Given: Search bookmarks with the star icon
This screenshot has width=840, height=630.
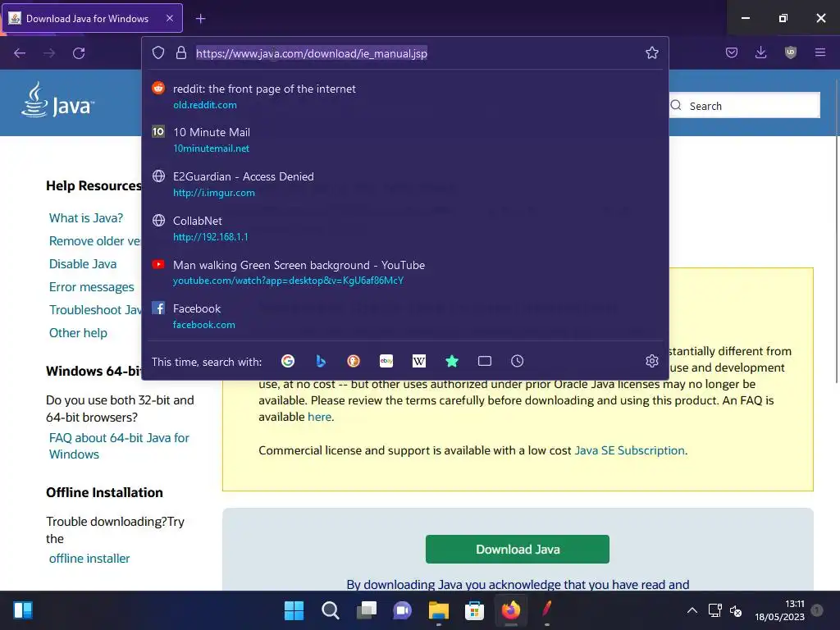Looking at the screenshot, I should pyautogui.click(x=452, y=361).
